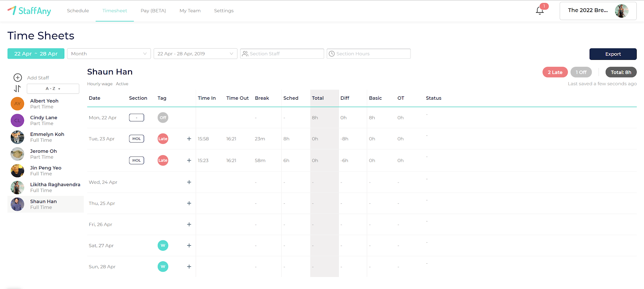Click the 2 Late badge
644x289 pixels.
tap(555, 72)
